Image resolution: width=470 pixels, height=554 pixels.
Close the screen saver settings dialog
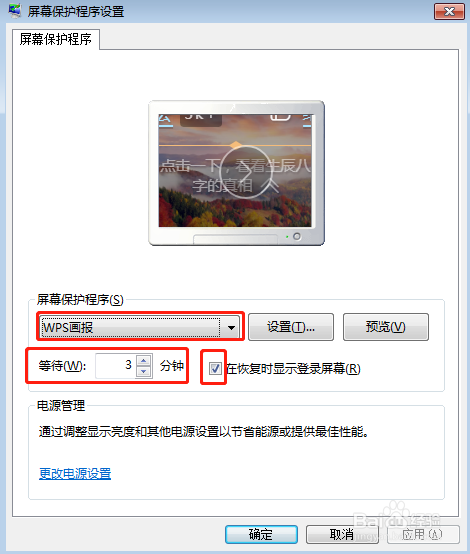tap(449, 11)
